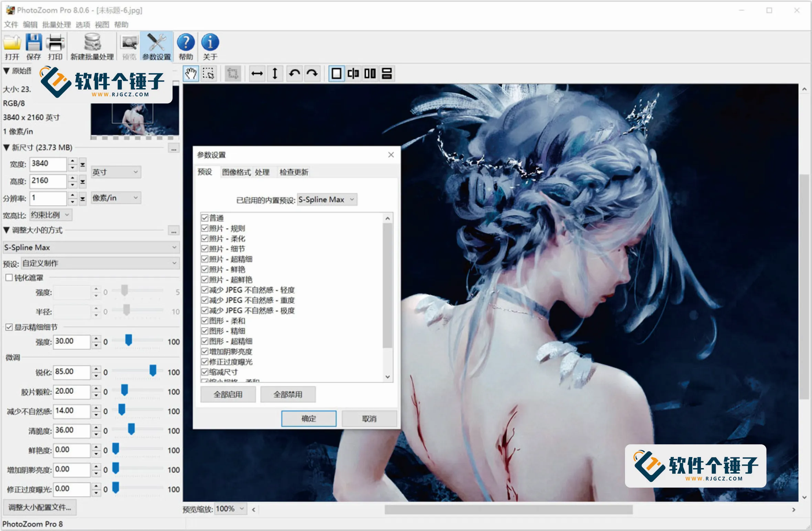
Task: Click the 打印 (Print) printer icon
Action: (55, 43)
